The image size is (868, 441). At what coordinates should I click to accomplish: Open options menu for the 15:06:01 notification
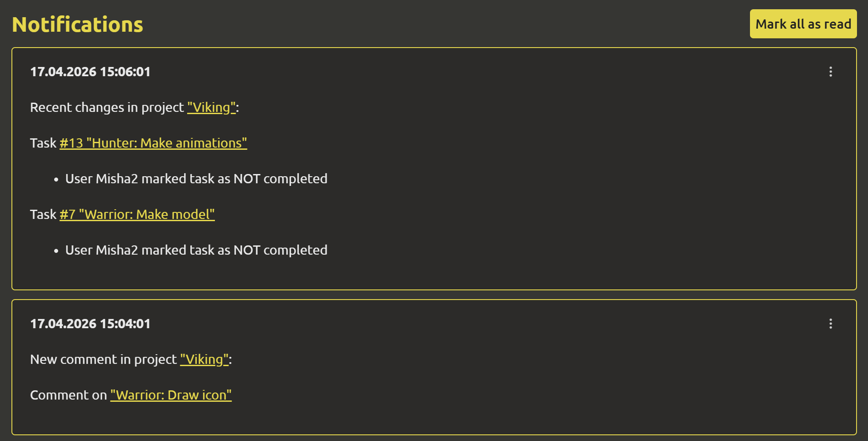[x=831, y=72]
